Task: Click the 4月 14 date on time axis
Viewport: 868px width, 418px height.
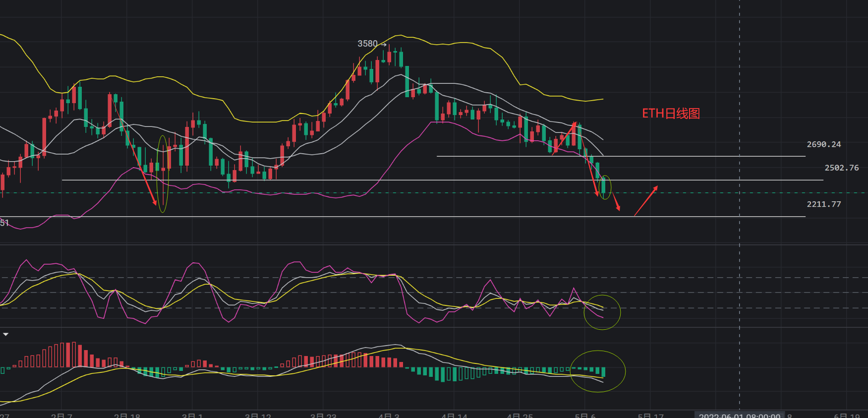Action: 454,416
